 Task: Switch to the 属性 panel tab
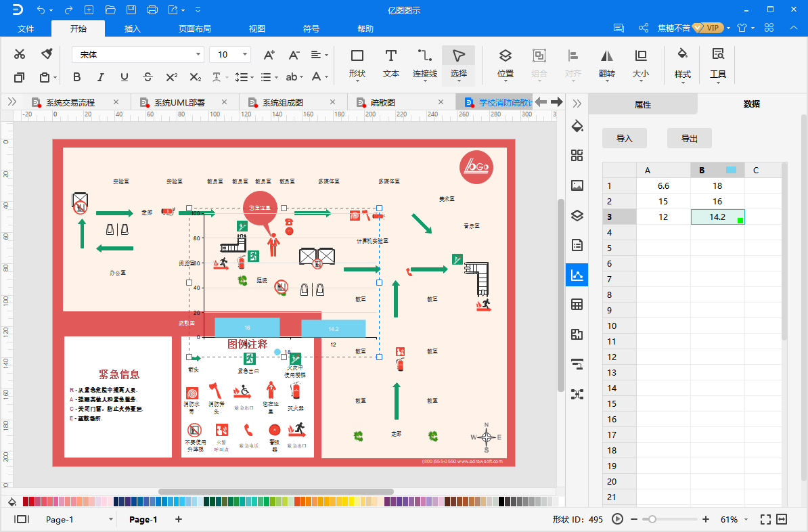coord(643,104)
